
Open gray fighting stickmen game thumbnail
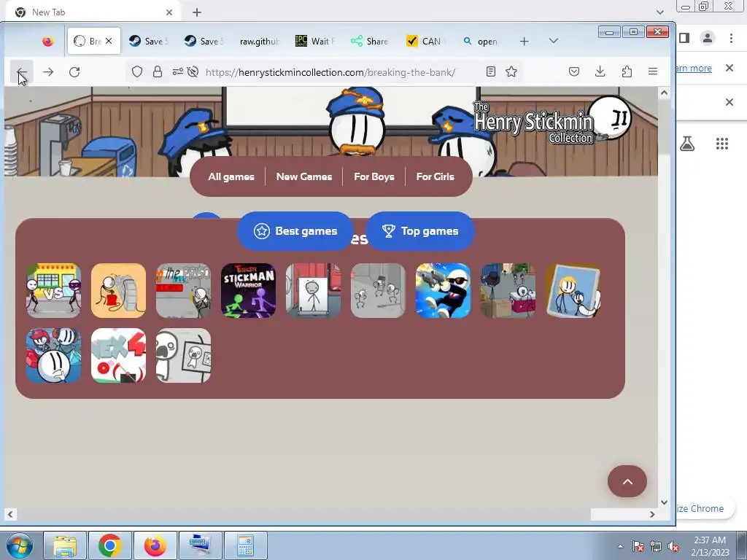click(x=378, y=290)
